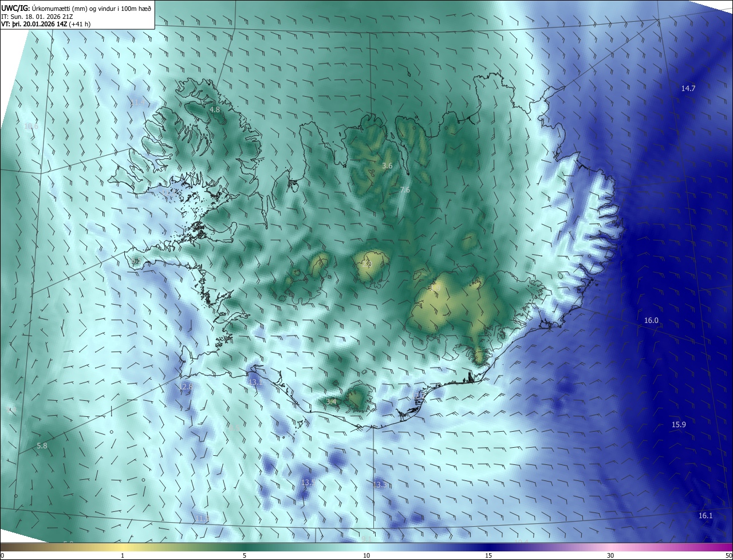Click the '30' tick on the colour scale
The image size is (733, 560).
tap(610, 555)
